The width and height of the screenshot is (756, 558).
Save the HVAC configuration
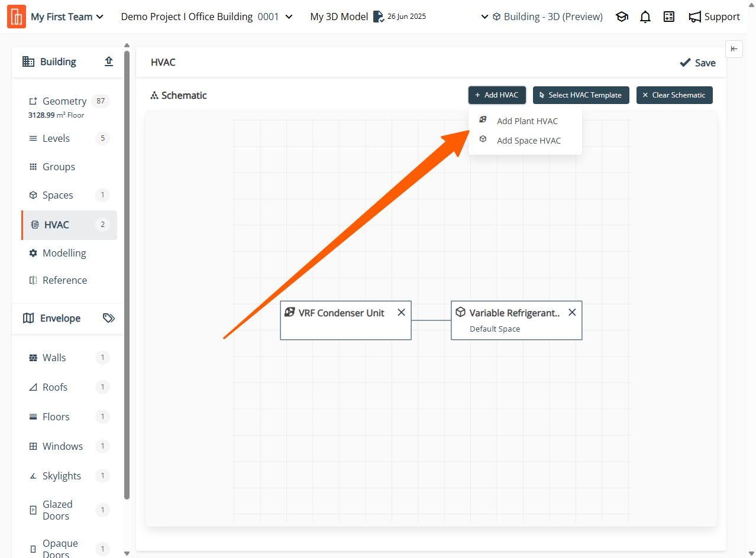(x=697, y=63)
